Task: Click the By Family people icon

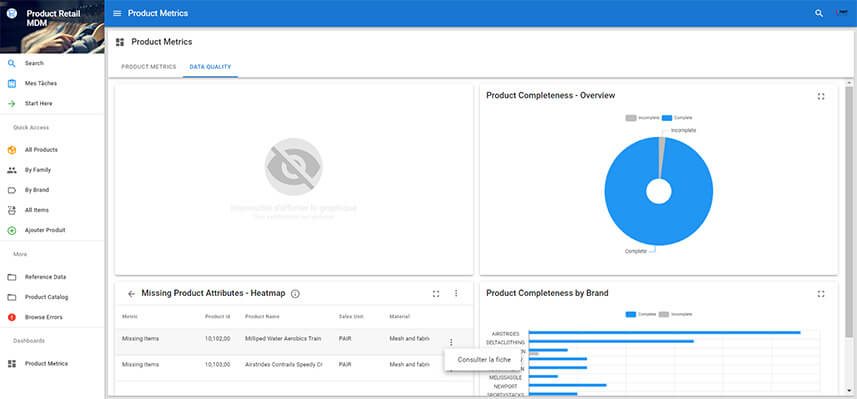Action: click(x=12, y=170)
